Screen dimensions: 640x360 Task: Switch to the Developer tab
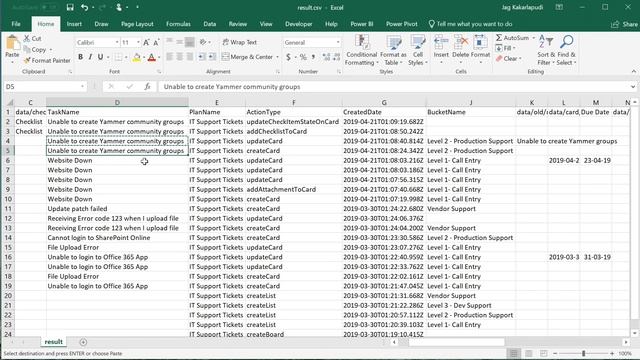pyautogui.click(x=298, y=24)
